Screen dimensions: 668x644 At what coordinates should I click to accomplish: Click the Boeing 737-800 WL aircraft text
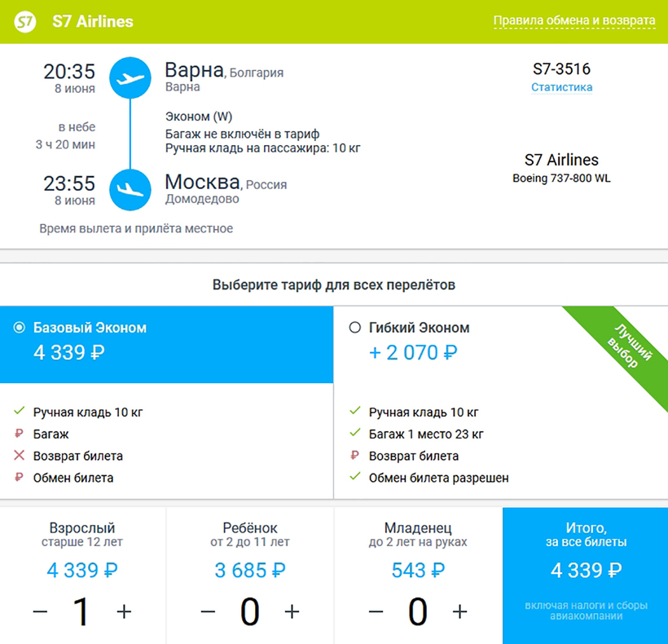tap(561, 179)
